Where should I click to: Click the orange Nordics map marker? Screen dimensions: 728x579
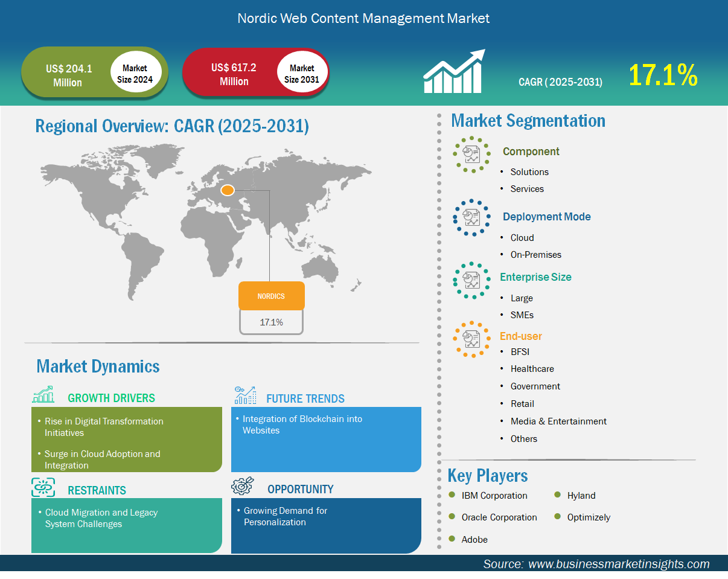coord(228,191)
